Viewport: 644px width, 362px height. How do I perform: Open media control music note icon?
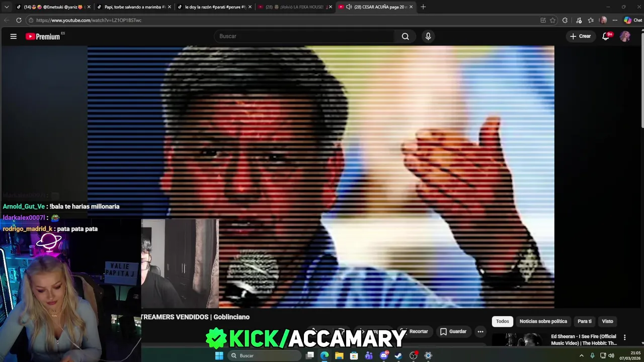pos(579,20)
